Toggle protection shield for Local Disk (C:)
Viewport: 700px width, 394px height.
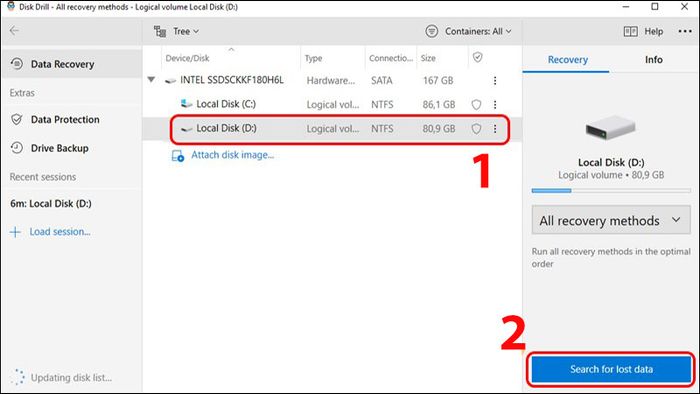pos(476,104)
